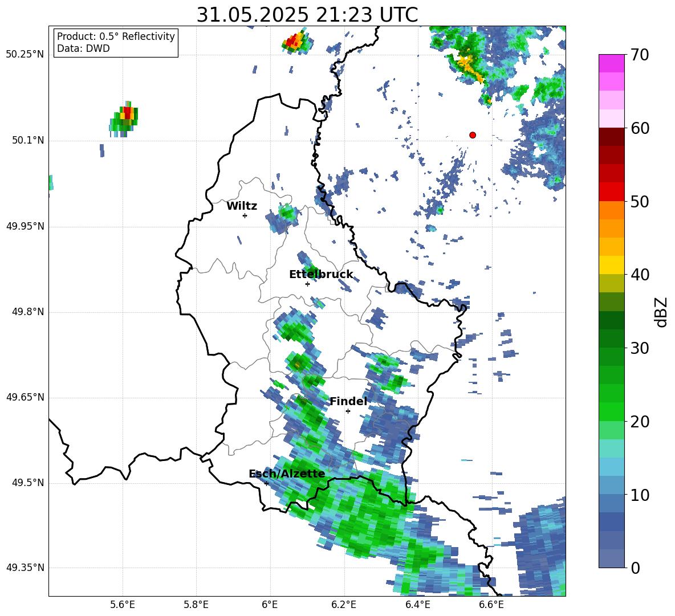Viewport: 675px width, 616px height.
Task: Click the dark maroon colorbar band below 60
Action: (611, 137)
